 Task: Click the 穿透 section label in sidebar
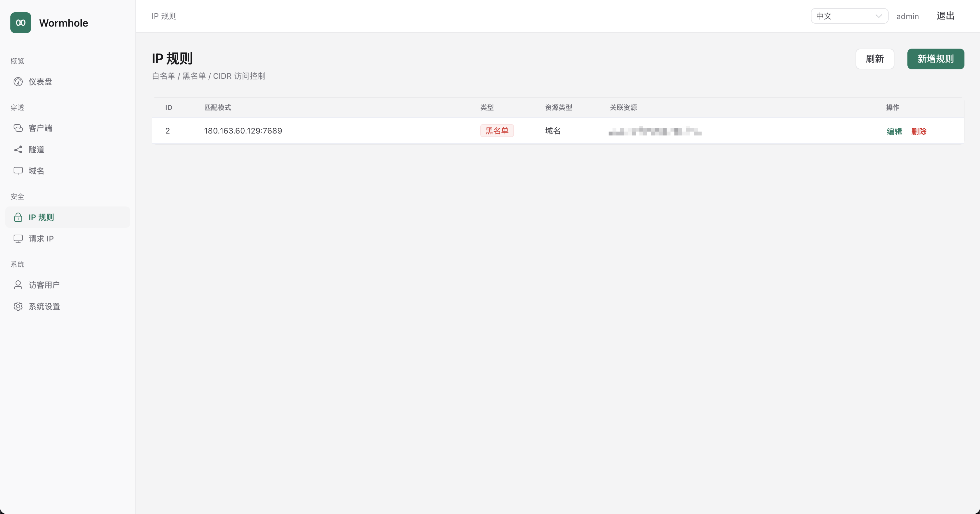17,107
